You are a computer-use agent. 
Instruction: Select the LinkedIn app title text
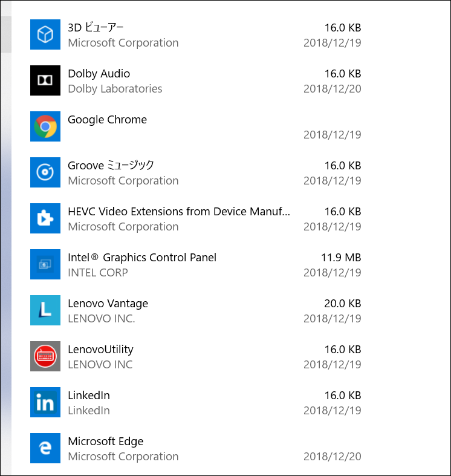point(89,396)
